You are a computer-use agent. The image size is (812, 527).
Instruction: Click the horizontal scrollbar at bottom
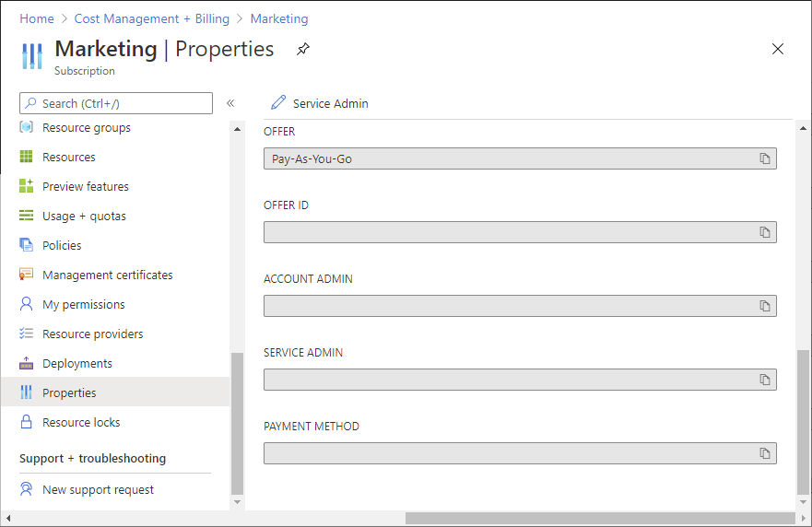pyautogui.click(x=599, y=519)
